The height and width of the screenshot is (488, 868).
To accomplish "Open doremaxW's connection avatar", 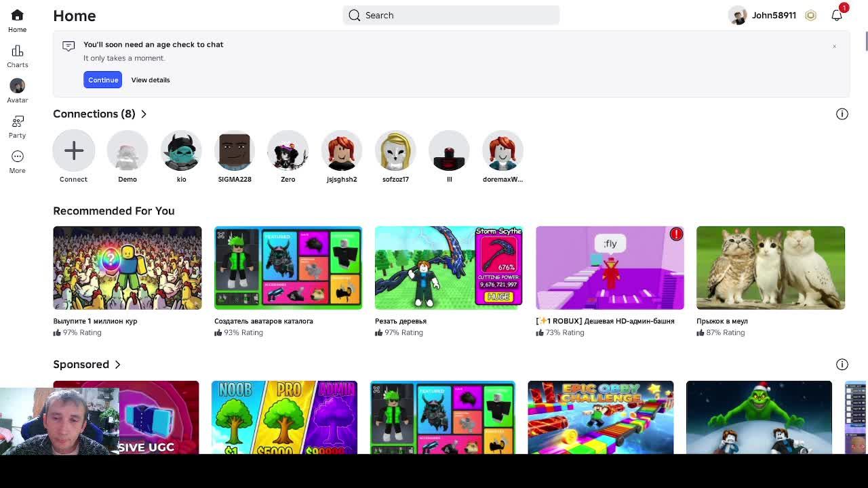I will (502, 150).
